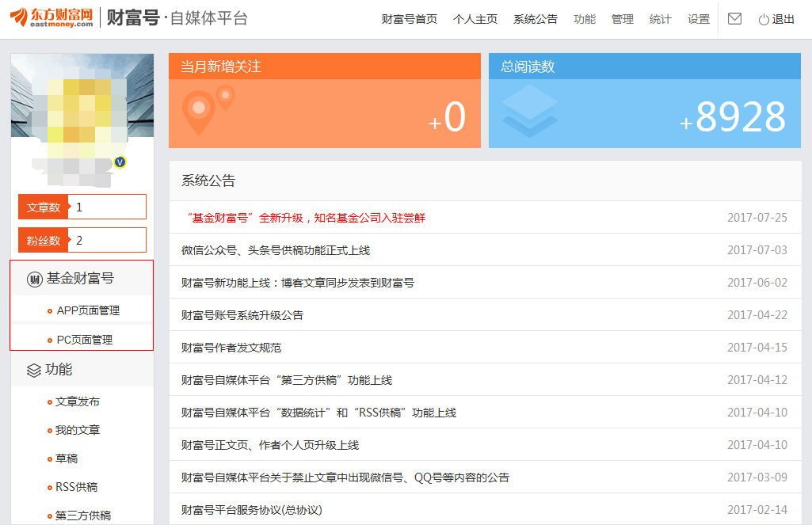Open the 管理 top menu item
Screen dimensions: 812x525
click(623, 19)
